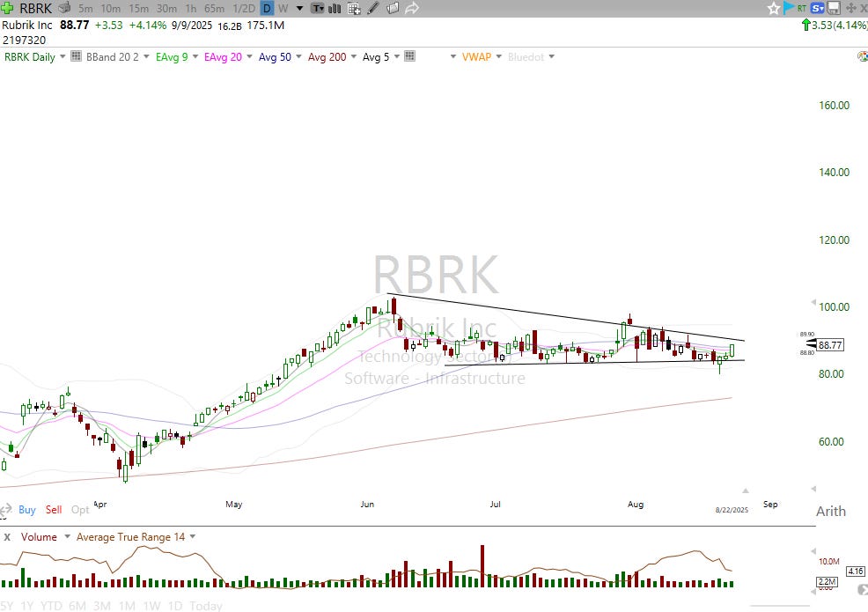The width and height of the screenshot is (868, 612).
Task: Click the X icon left of Volume
Action: click(7, 537)
